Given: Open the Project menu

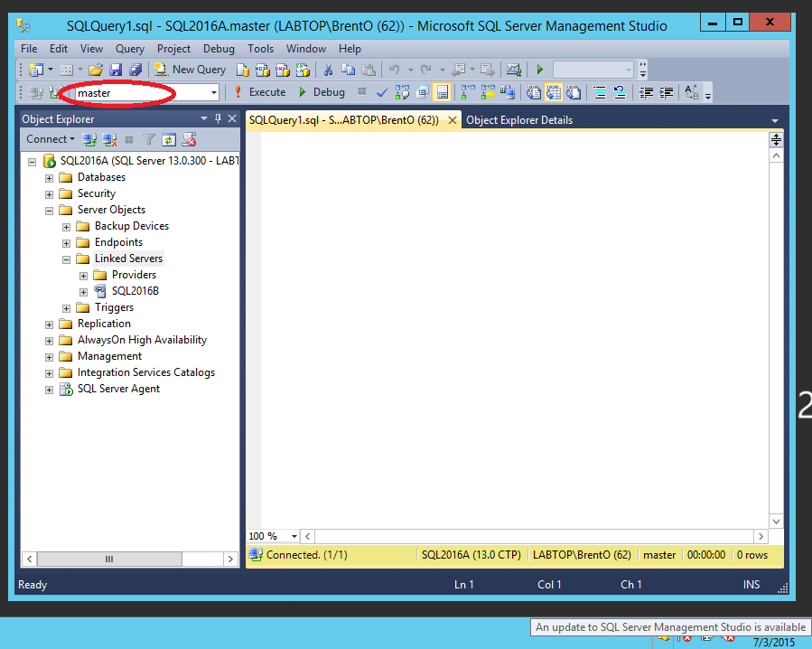Looking at the screenshot, I should [x=174, y=49].
